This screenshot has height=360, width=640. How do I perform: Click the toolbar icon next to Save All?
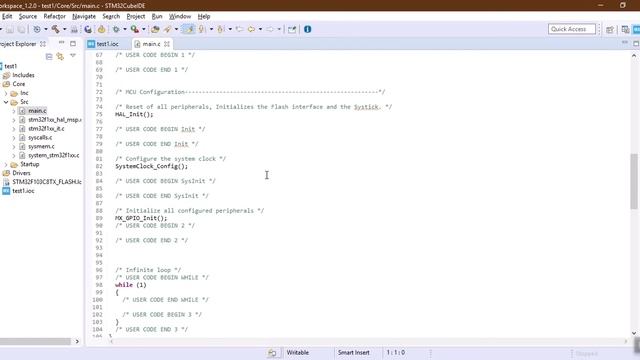[x=37, y=29]
